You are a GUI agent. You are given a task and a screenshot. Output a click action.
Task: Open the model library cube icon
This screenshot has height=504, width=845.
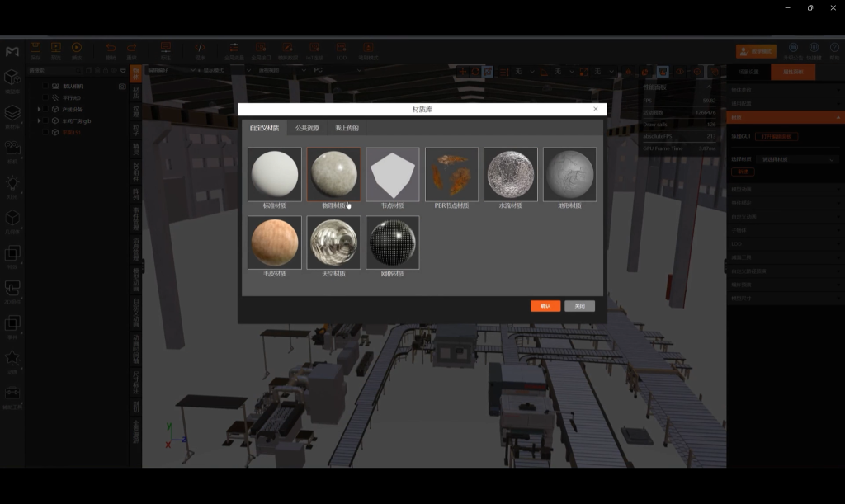coord(12,78)
